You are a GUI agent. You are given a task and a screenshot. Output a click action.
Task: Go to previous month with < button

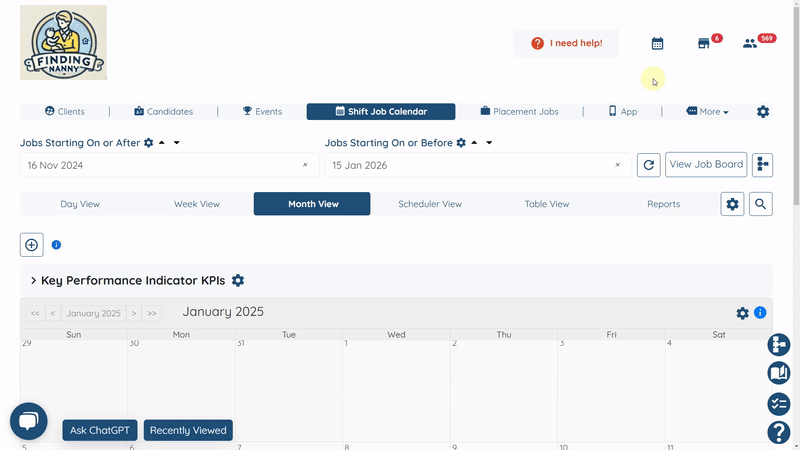pos(53,313)
